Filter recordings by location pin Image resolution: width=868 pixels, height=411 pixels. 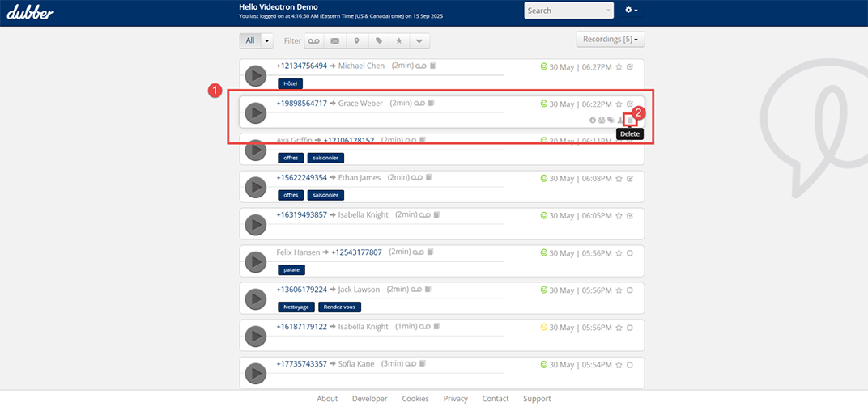356,41
